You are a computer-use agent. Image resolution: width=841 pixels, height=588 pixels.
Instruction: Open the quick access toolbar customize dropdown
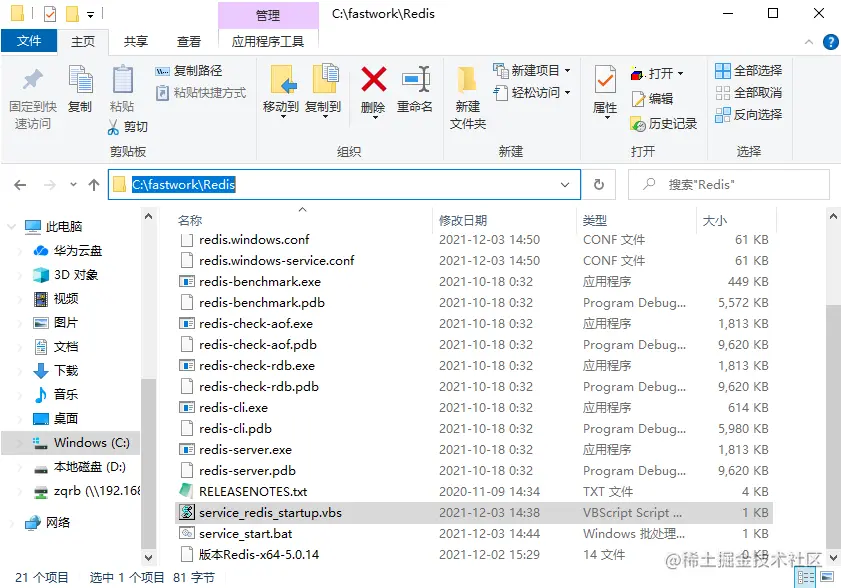91,14
